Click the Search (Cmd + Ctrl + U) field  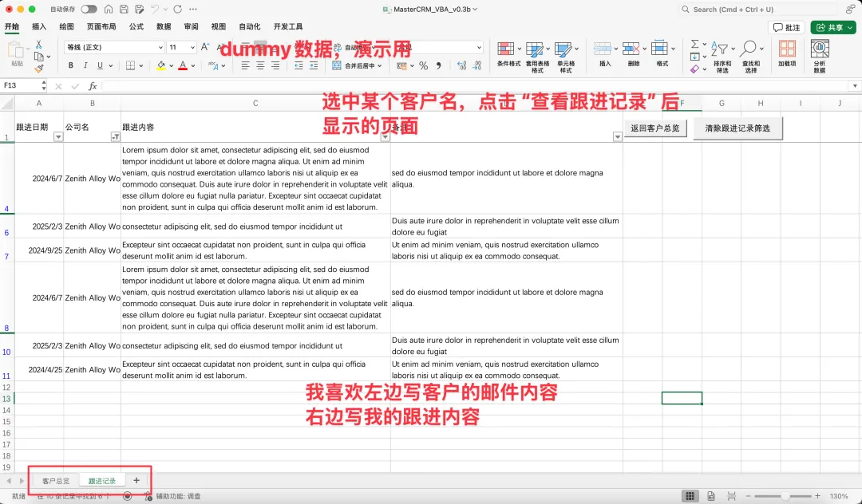click(758, 10)
